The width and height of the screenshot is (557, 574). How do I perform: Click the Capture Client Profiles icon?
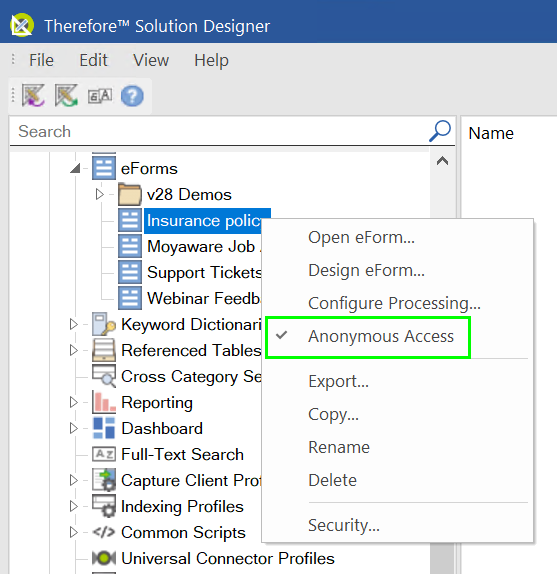click(104, 480)
